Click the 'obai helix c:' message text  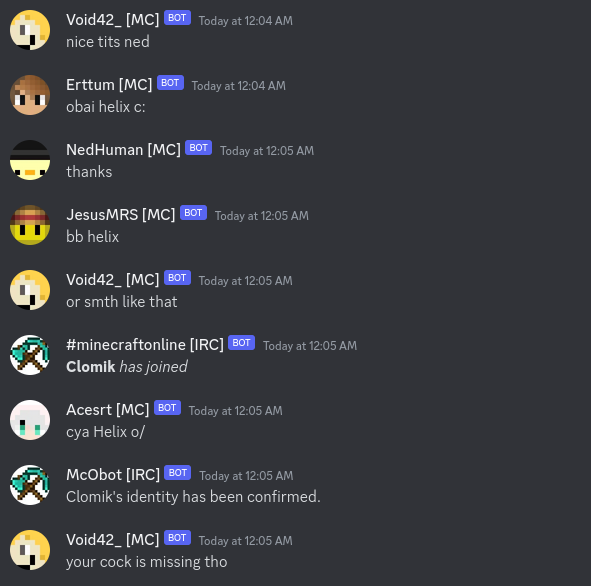pyautogui.click(x=106, y=107)
